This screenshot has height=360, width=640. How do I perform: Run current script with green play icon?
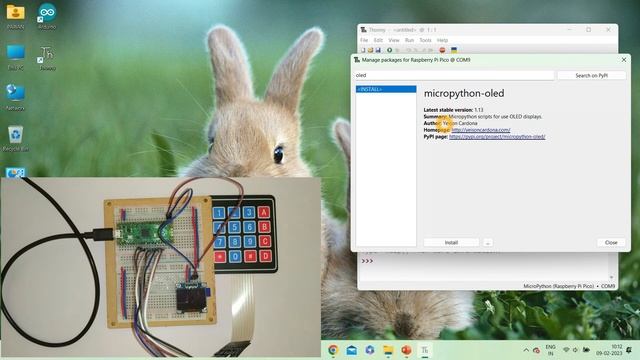click(x=389, y=50)
